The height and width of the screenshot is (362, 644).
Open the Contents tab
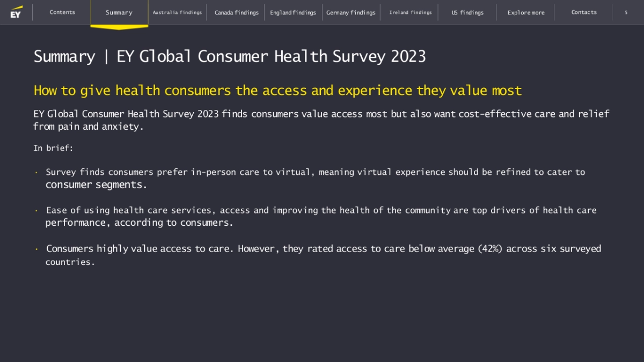[x=62, y=12]
